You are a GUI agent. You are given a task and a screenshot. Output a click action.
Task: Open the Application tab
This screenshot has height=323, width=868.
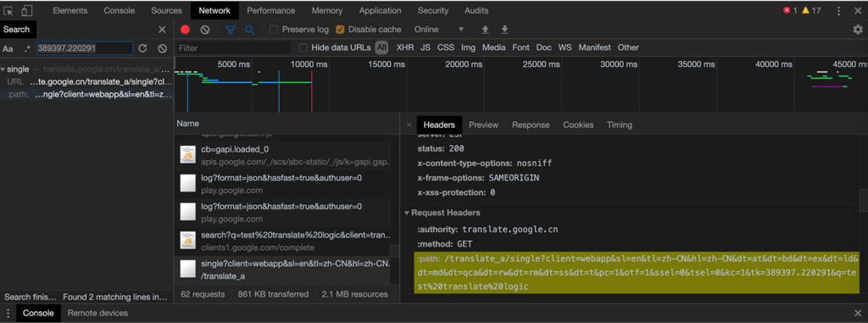380,10
